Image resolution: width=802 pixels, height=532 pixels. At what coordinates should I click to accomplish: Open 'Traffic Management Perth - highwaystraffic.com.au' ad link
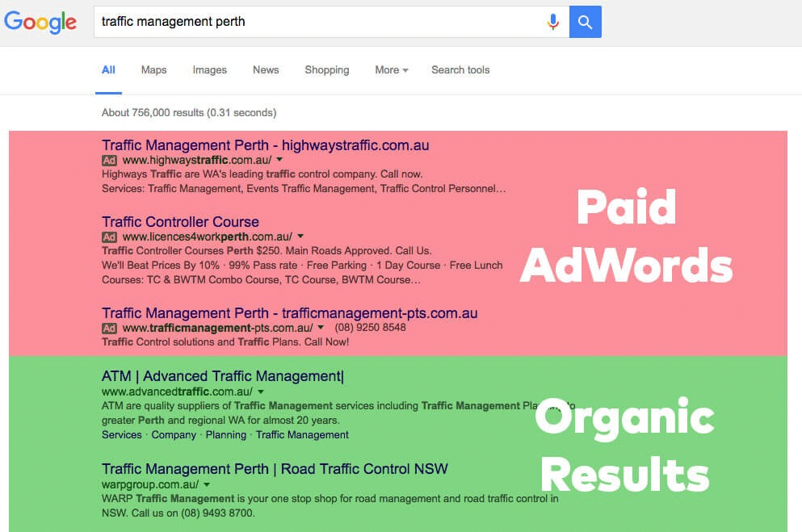click(266, 145)
